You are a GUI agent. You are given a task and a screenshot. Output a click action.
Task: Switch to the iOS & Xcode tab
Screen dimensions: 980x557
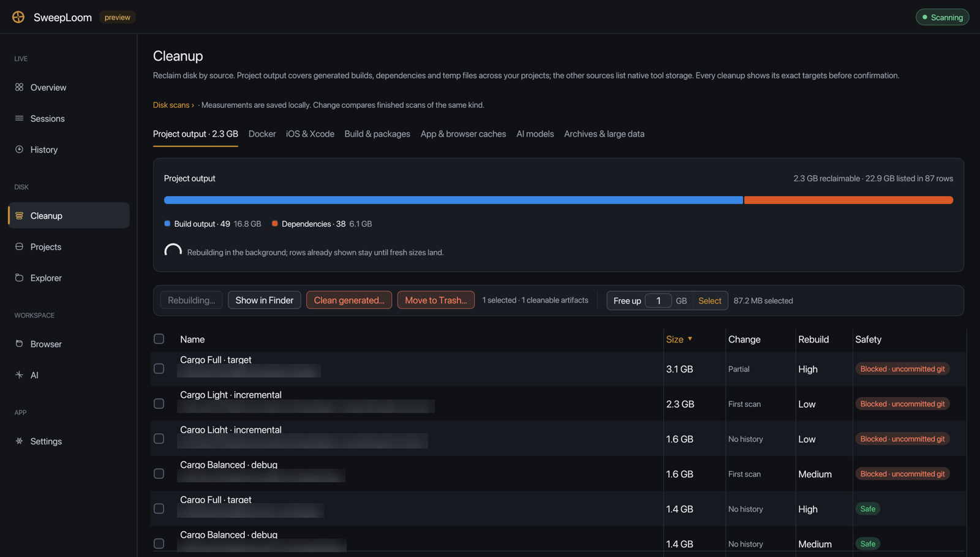pos(310,134)
